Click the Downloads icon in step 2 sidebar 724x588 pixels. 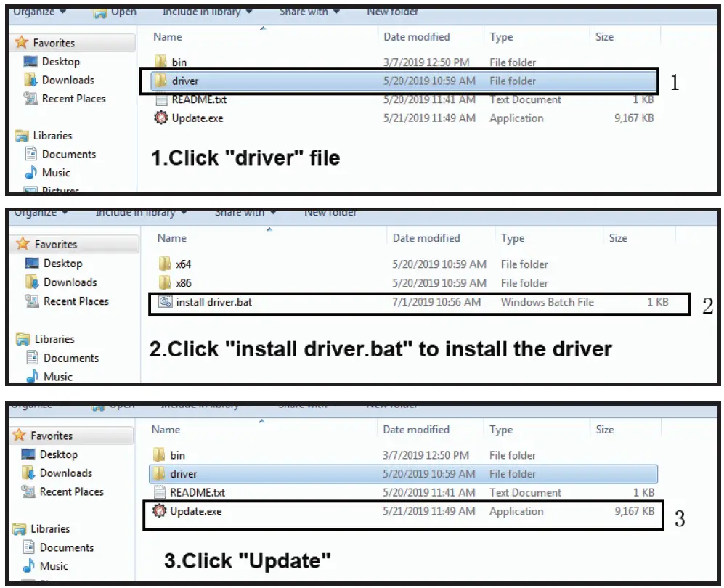click(x=32, y=282)
